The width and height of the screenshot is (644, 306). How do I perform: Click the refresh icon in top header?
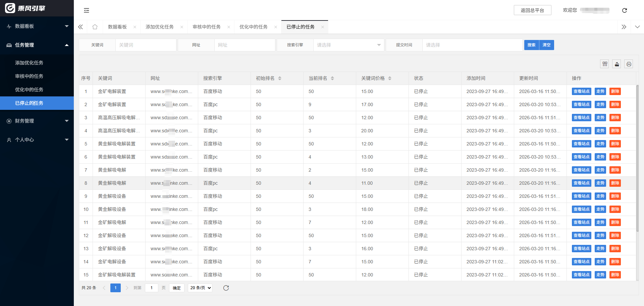pos(624,10)
